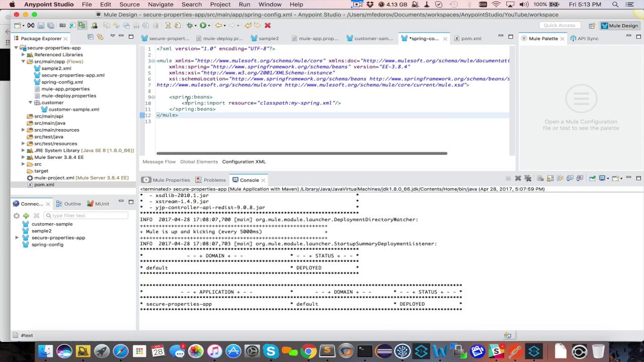Switch to the Message Flow tab
This screenshot has height=362, width=644.
tap(159, 162)
